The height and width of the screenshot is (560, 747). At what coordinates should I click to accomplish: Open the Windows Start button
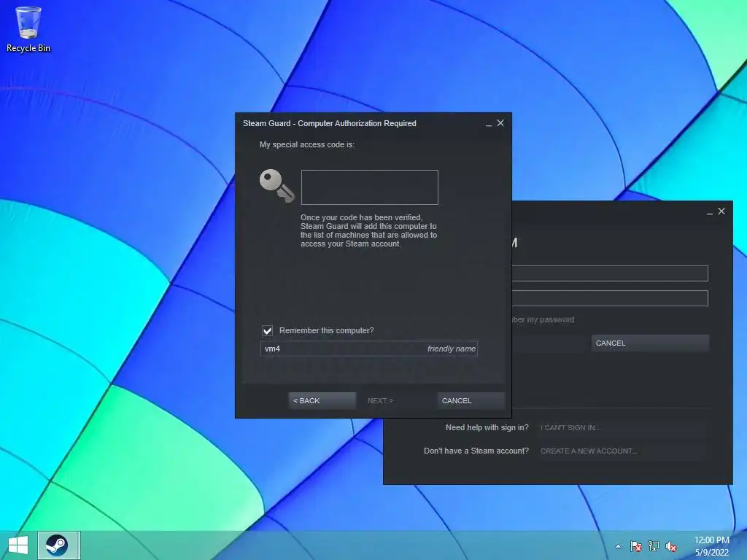click(x=18, y=545)
